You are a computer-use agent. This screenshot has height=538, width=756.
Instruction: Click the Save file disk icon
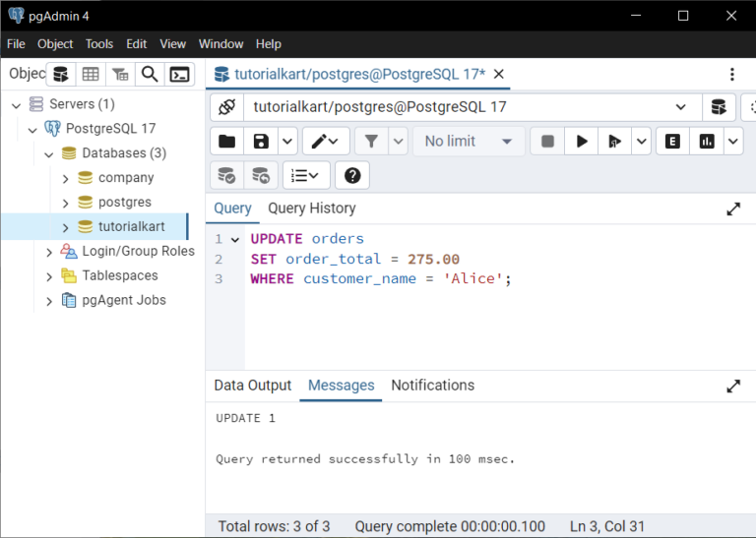tap(261, 142)
